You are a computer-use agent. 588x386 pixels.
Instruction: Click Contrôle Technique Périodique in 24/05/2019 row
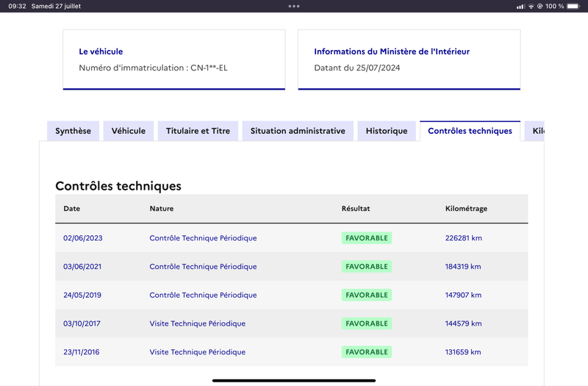point(204,296)
